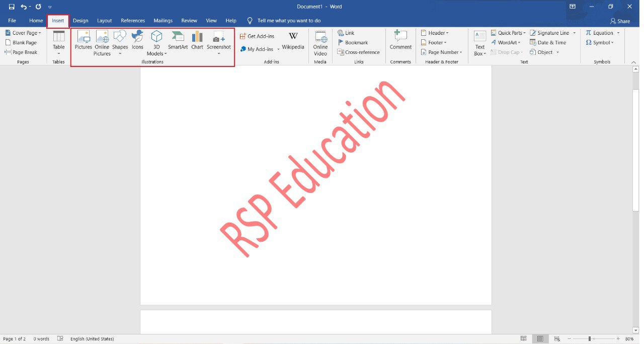Add a Bookmark
The height and width of the screenshot is (344, 644).
tap(353, 43)
